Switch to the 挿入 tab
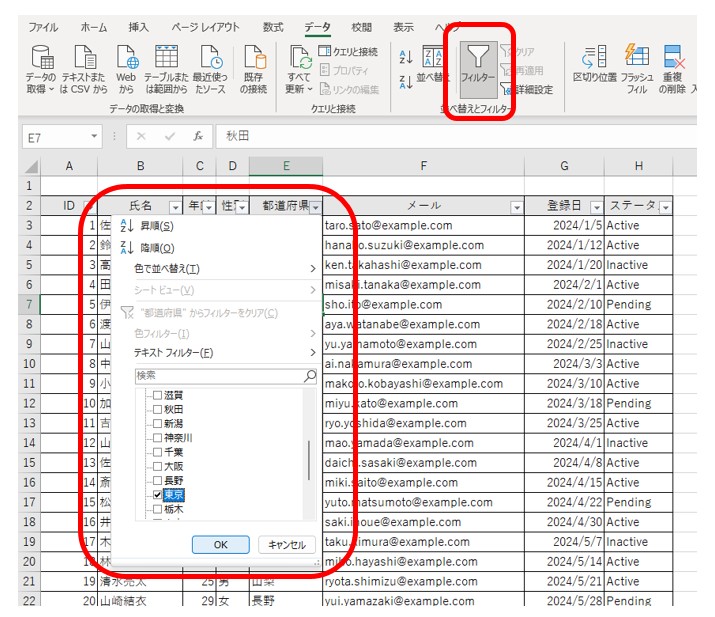Image resolution: width=715 pixels, height=617 pixels. (x=139, y=27)
